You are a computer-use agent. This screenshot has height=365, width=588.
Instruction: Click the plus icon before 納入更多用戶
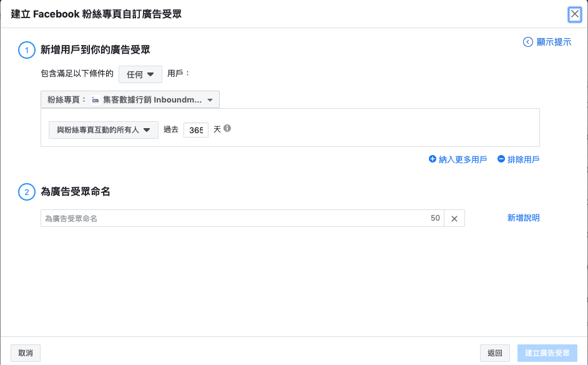coord(432,159)
